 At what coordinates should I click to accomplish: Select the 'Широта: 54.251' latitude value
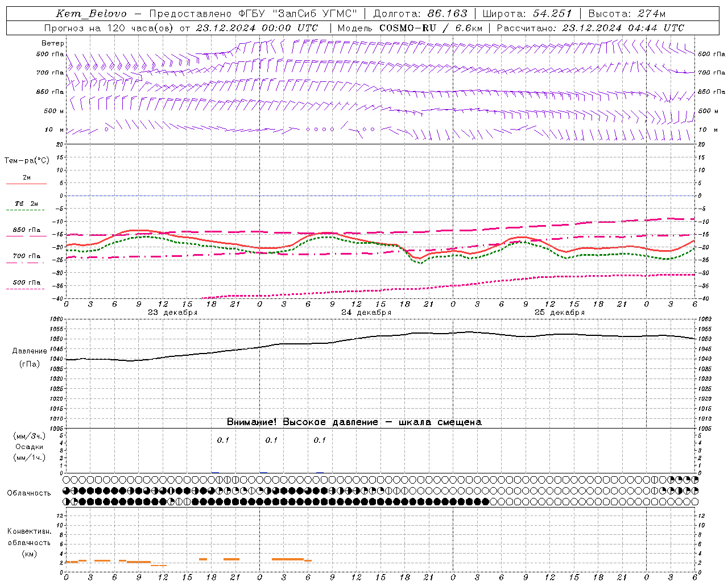(x=527, y=14)
